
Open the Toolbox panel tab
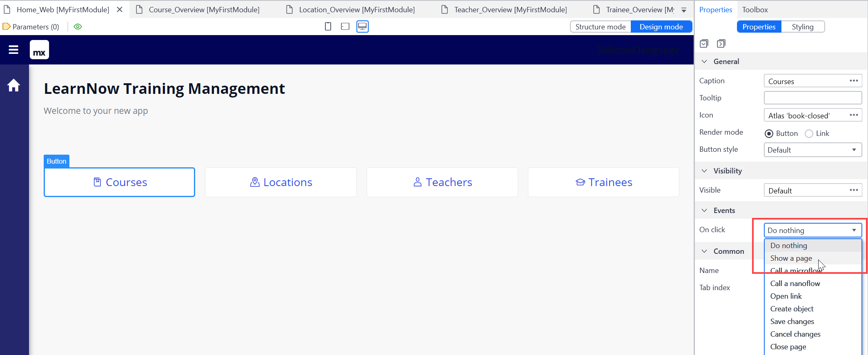pos(755,9)
